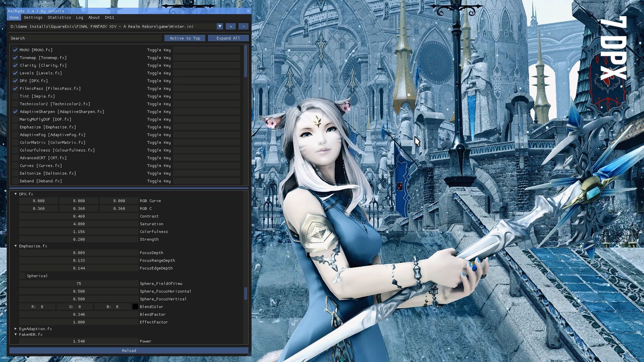This screenshot has width=644, height=362.
Task: Click the FocusRangeDepth slider
Action: (x=79, y=260)
